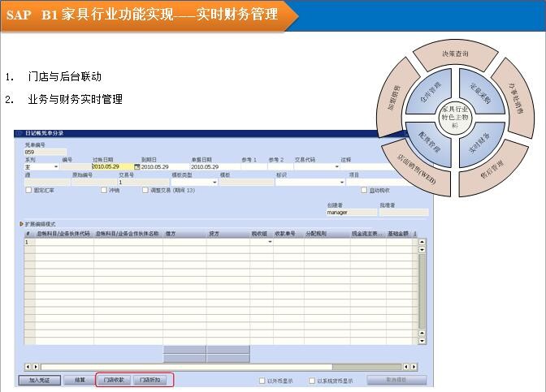The image size is (546, 392).
Task: Open the 过帐日期 calendar picker icon
Action: point(136,166)
